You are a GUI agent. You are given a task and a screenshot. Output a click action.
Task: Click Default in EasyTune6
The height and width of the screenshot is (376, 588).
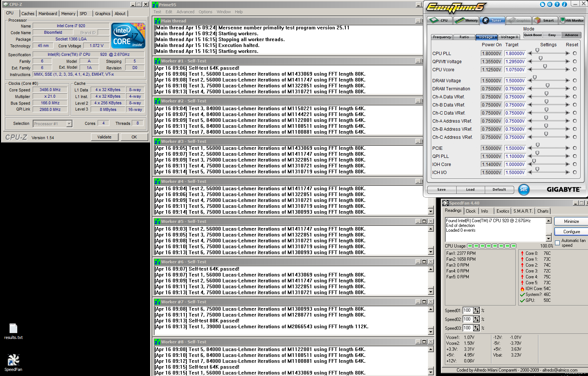click(x=499, y=189)
